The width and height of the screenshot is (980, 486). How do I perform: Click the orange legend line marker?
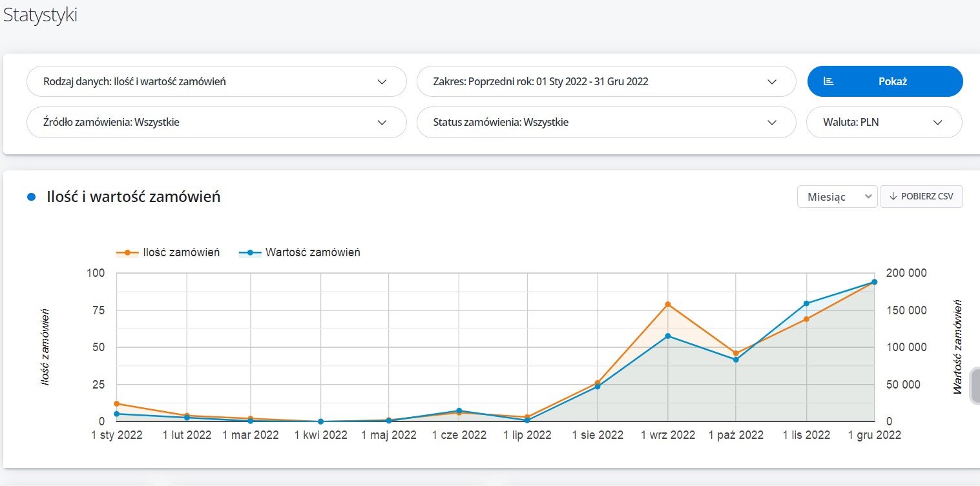127,252
